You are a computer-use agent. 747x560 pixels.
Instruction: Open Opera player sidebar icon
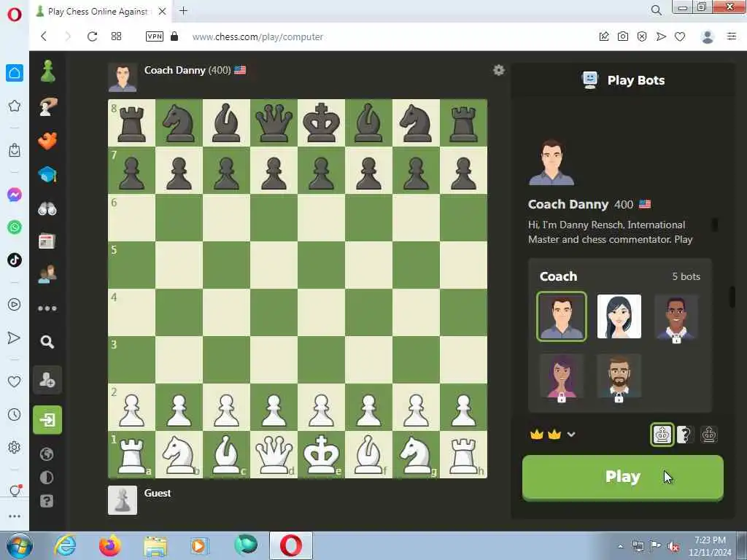pos(15,305)
